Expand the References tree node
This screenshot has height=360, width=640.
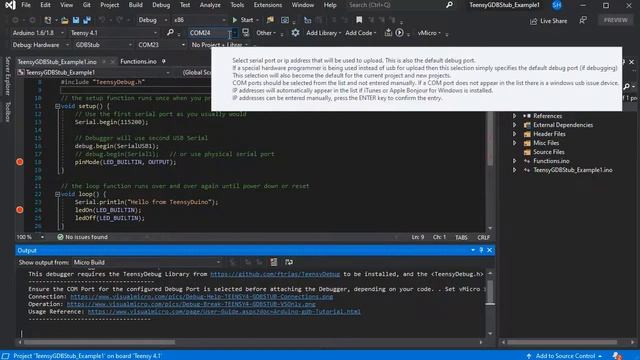(x=514, y=116)
